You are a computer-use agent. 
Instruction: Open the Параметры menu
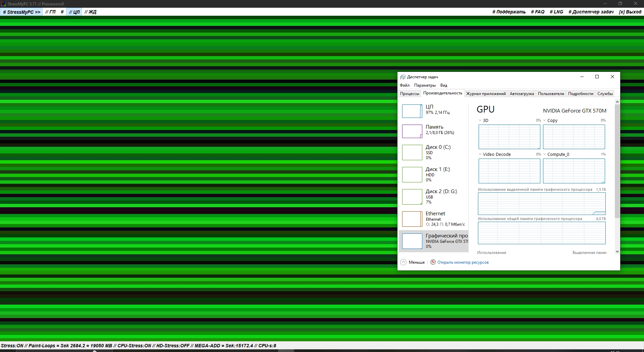425,85
